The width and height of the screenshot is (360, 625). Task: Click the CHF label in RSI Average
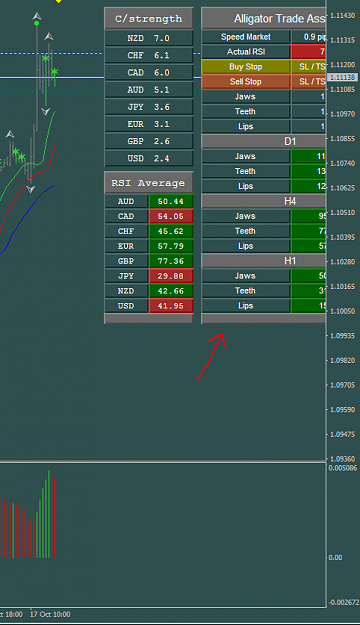click(126, 231)
